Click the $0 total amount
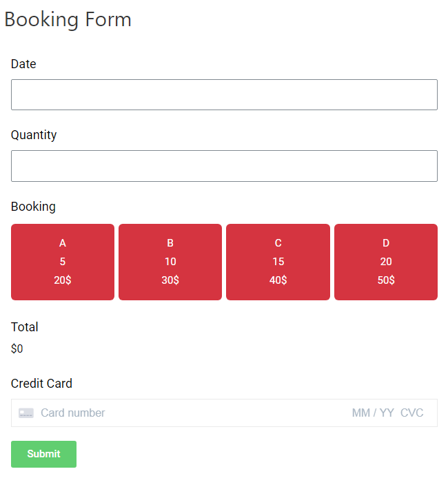Image resolution: width=448 pixels, height=478 pixels. pos(17,349)
